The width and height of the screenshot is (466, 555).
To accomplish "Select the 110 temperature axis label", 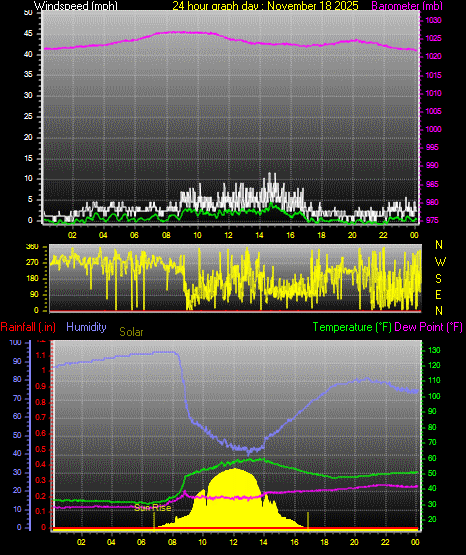I will click(434, 381).
